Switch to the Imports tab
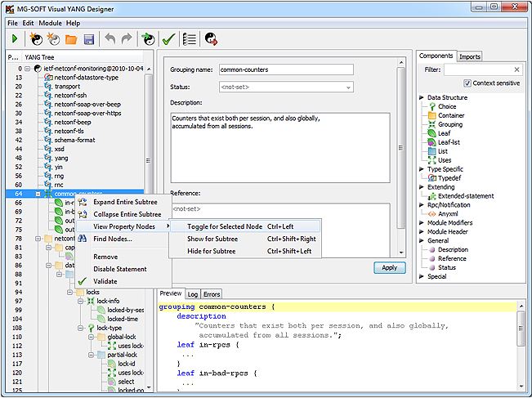This screenshot has width=532, height=398. coord(470,56)
